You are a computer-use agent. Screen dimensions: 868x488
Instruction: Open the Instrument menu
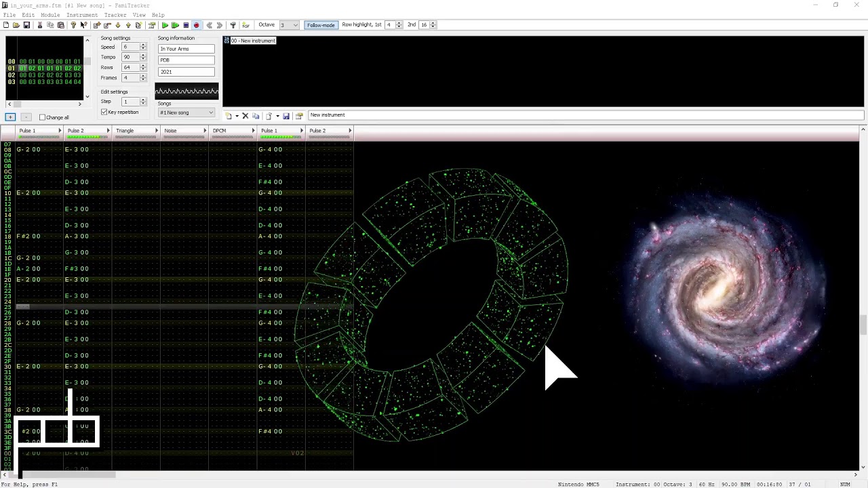pyautogui.click(x=82, y=15)
